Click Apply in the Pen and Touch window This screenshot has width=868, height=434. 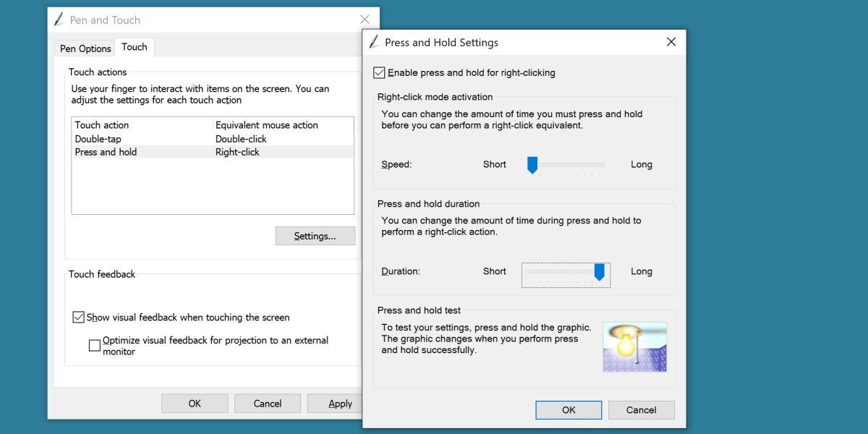tap(340, 403)
